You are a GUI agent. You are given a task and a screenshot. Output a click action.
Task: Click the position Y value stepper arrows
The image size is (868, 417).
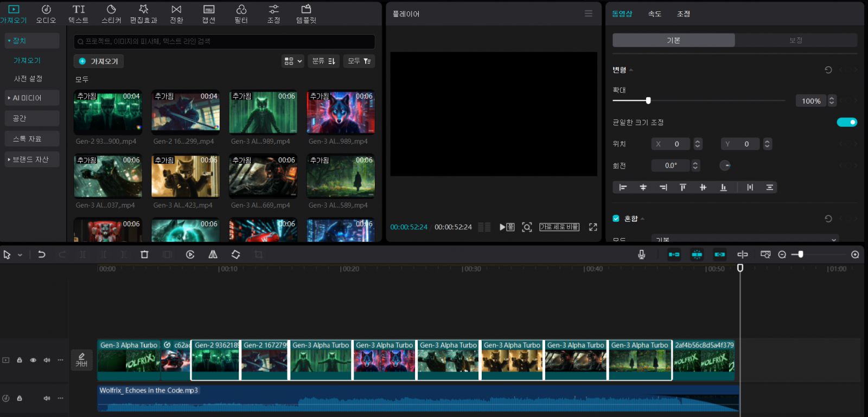tap(767, 144)
